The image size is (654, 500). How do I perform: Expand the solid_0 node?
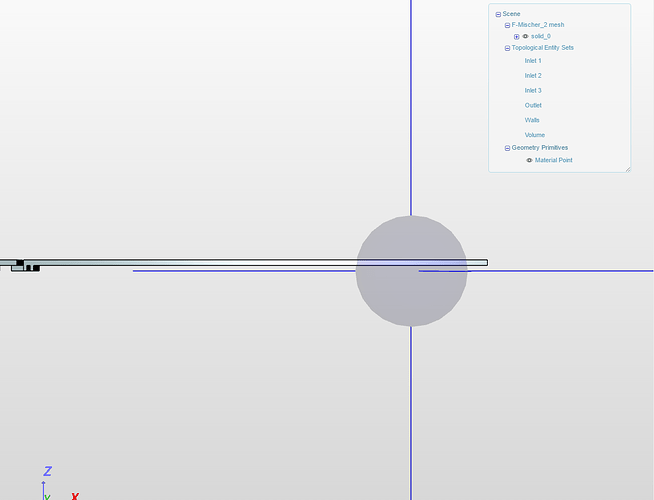click(x=516, y=37)
